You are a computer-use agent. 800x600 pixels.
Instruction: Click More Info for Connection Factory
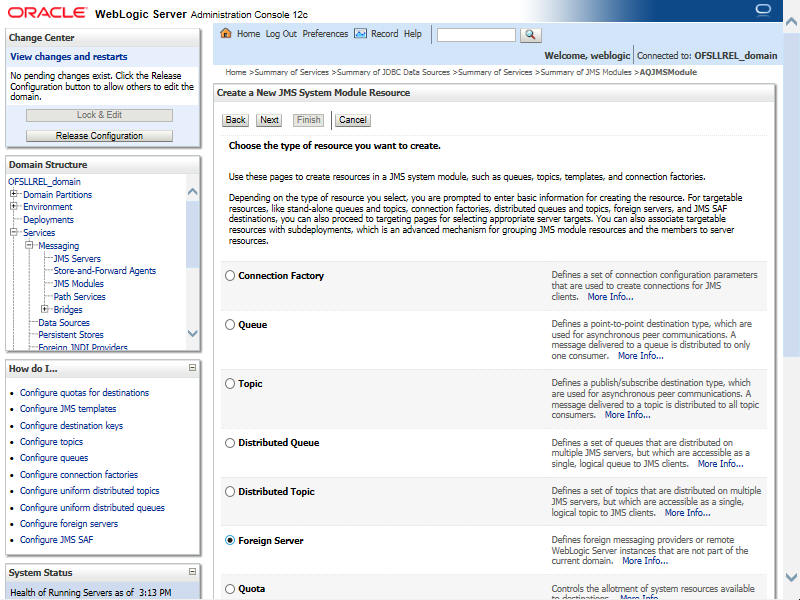tap(610, 297)
